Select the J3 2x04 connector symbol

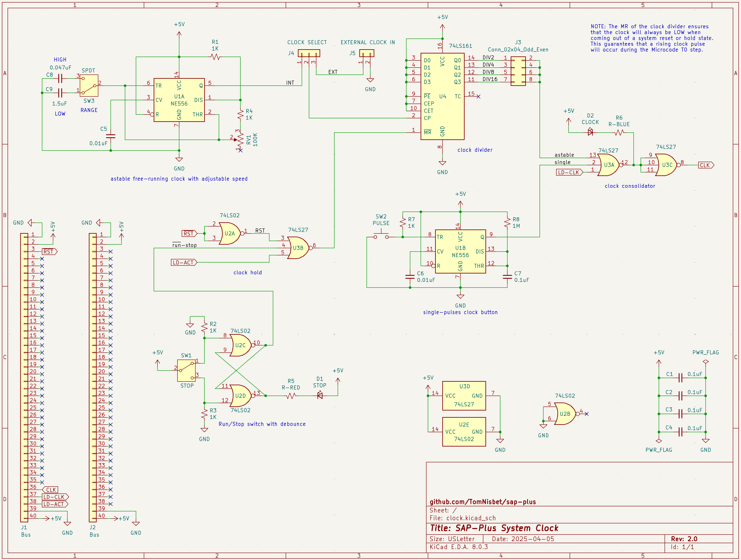tap(518, 71)
